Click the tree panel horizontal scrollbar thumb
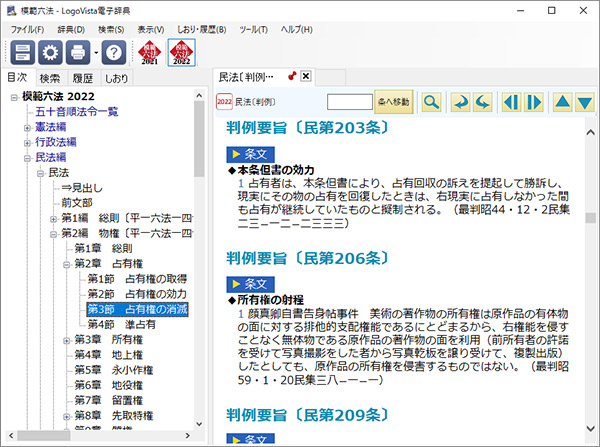Image resolution: width=600 pixels, height=447 pixels. (x=44, y=436)
